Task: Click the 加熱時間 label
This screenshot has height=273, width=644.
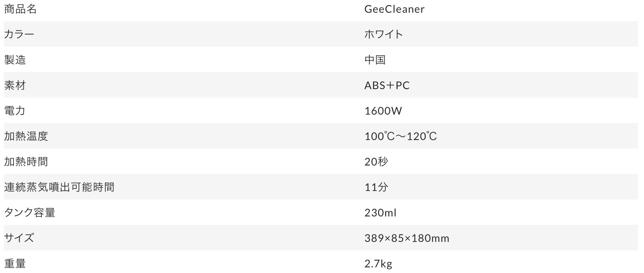Action: pos(26,162)
